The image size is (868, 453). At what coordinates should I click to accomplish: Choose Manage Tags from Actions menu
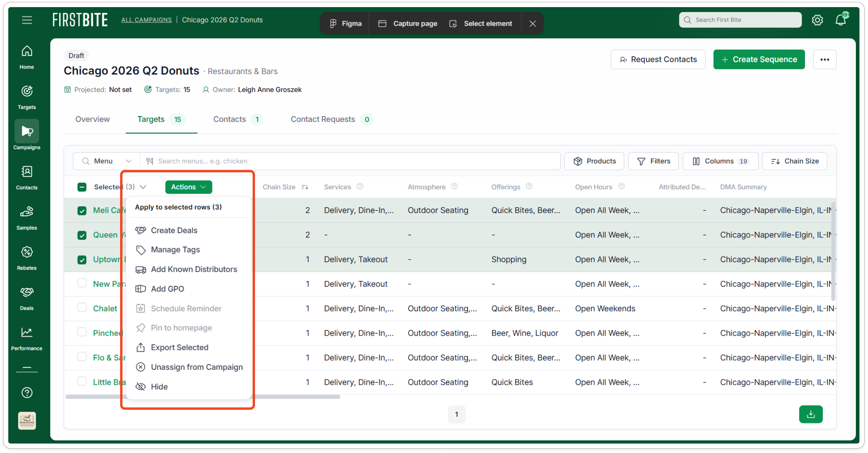(x=188, y=250)
